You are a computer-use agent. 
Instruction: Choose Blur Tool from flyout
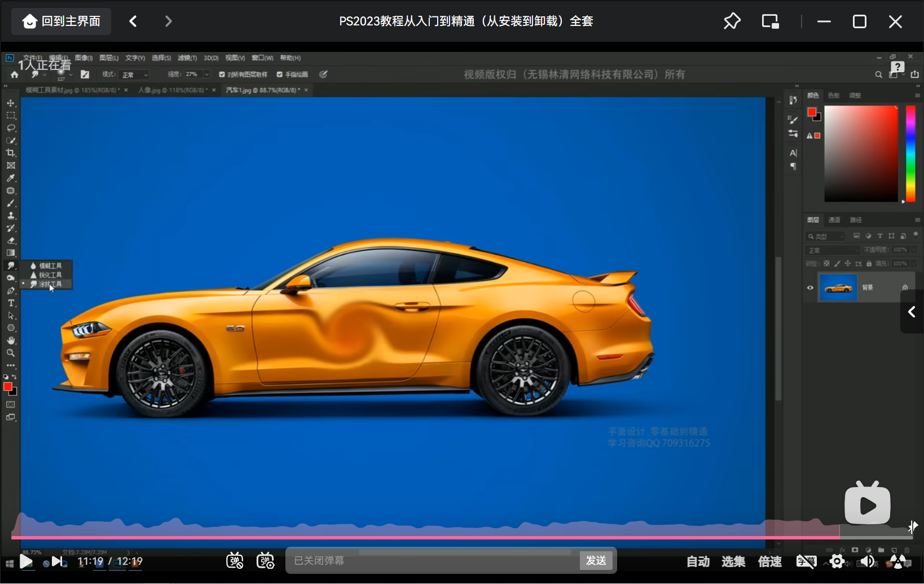coord(46,266)
